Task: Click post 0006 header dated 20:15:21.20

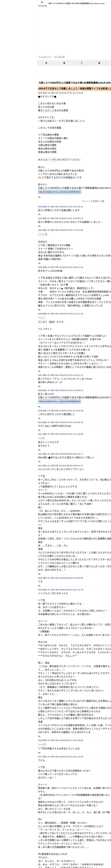Action: click(61, 314)
